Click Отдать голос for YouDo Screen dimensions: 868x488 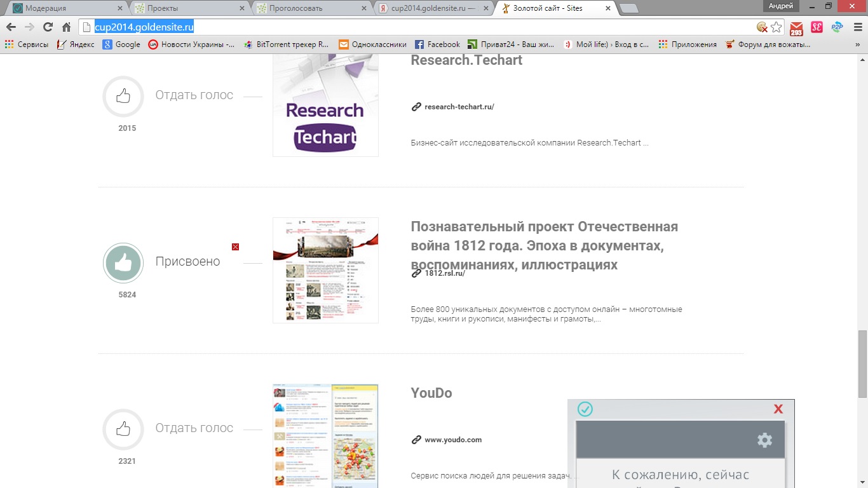[x=194, y=428]
